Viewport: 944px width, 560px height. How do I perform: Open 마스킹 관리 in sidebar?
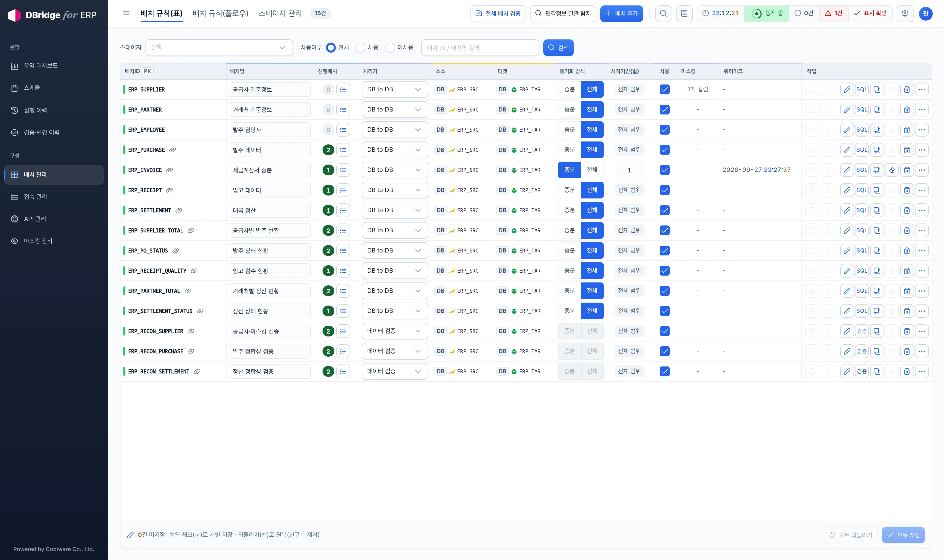click(54, 241)
